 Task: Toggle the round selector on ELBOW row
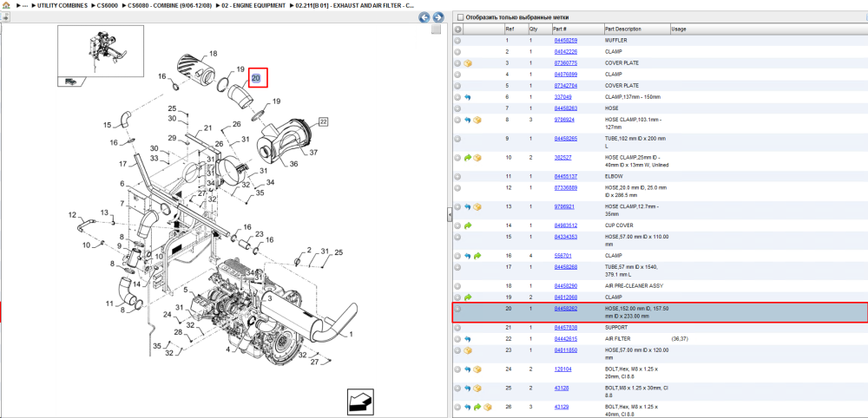click(457, 176)
